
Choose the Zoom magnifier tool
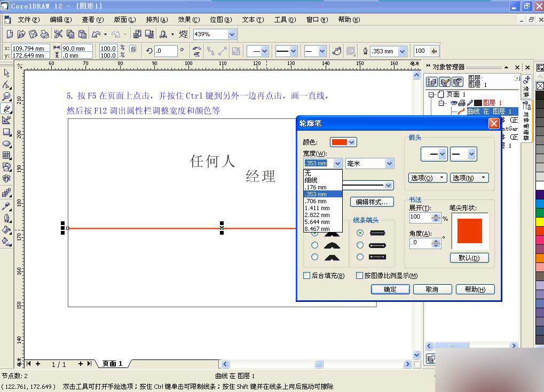[x=6, y=97]
